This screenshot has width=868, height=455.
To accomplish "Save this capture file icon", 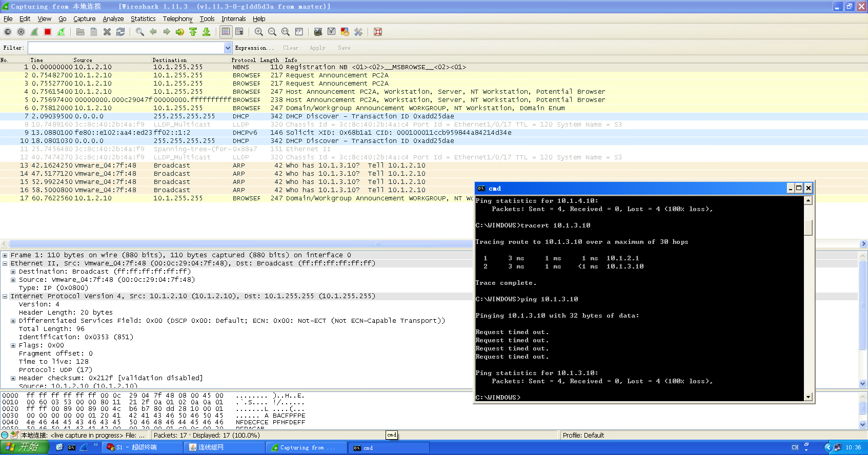I will coord(94,32).
